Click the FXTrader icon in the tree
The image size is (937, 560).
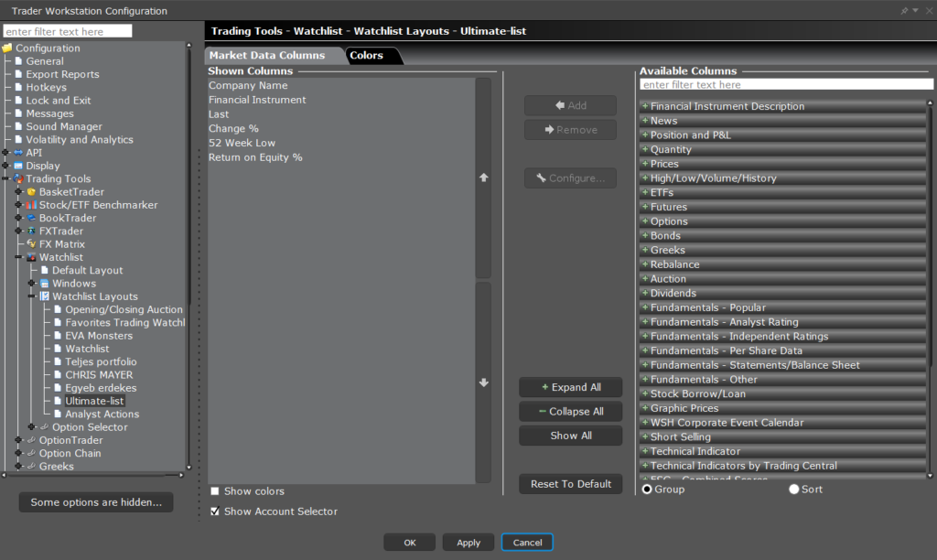point(31,232)
